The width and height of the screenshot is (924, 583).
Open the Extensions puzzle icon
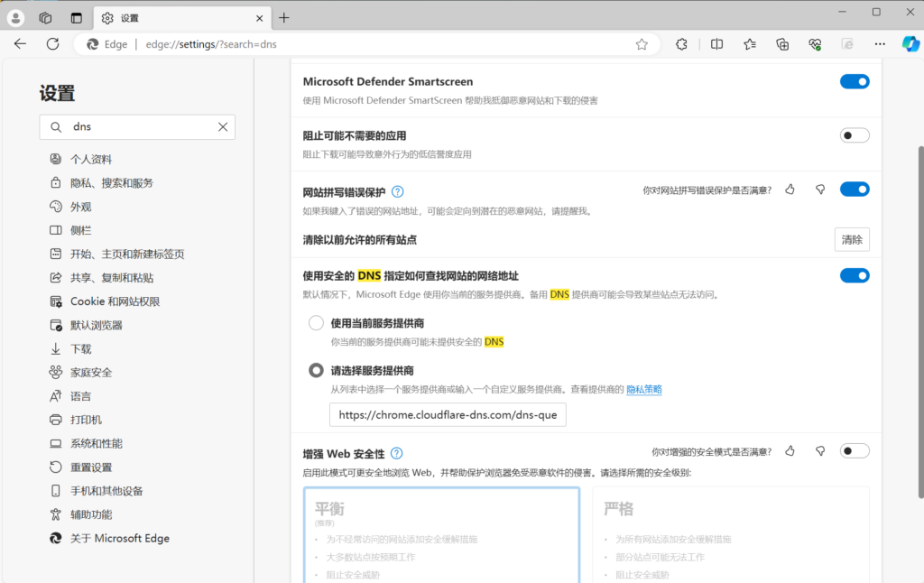click(x=682, y=44)
